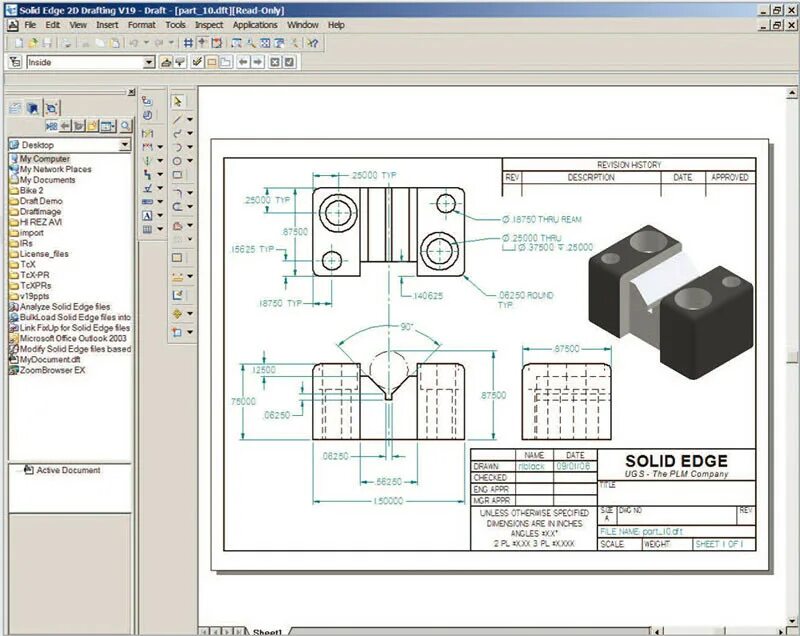
Task: Select the Rectangle drawing tool
Action: coord(177,174)
